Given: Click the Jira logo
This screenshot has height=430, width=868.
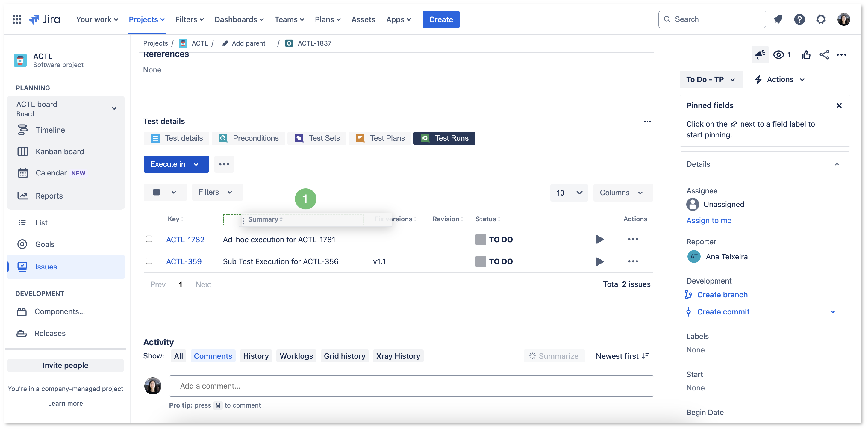Looking at the screenshot, I should pos(45,19).
